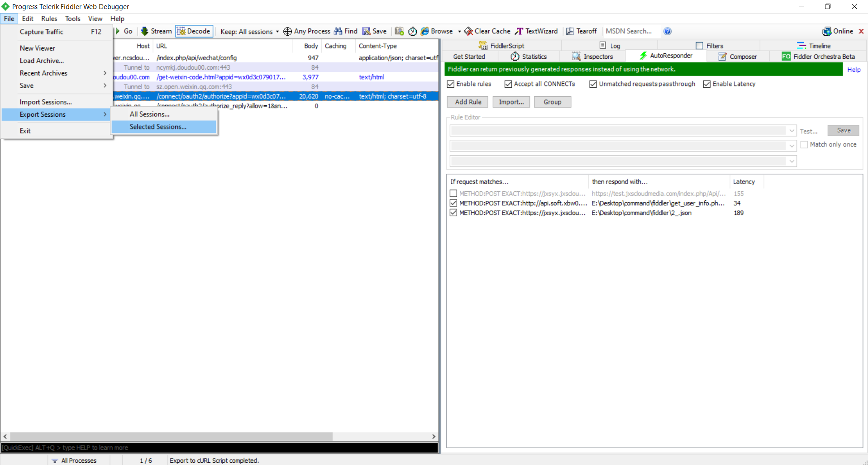This screenshot has height=465, width=868.
Task: Click Import Sessions... in File menu
Action: coord(57,102)
